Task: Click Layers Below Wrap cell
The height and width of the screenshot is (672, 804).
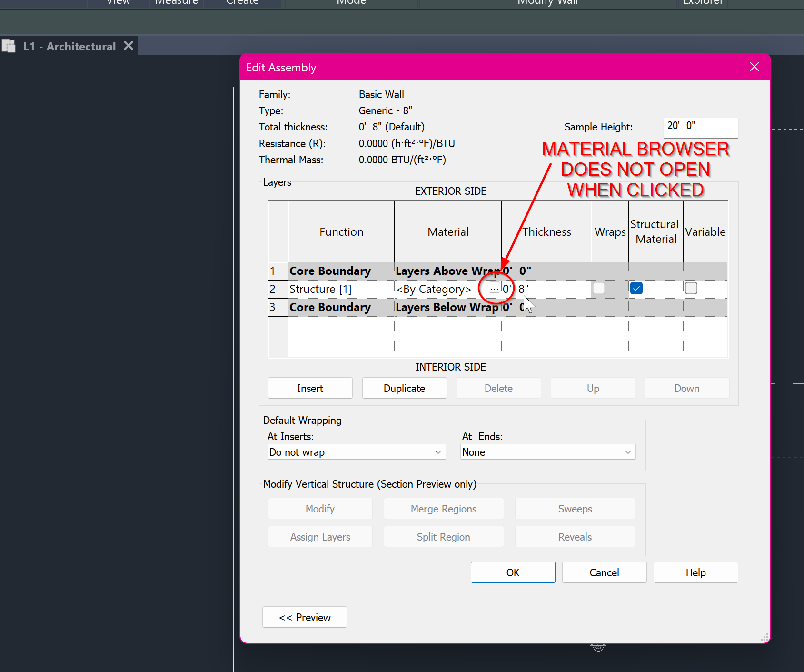Action: [x=448, y=307]
